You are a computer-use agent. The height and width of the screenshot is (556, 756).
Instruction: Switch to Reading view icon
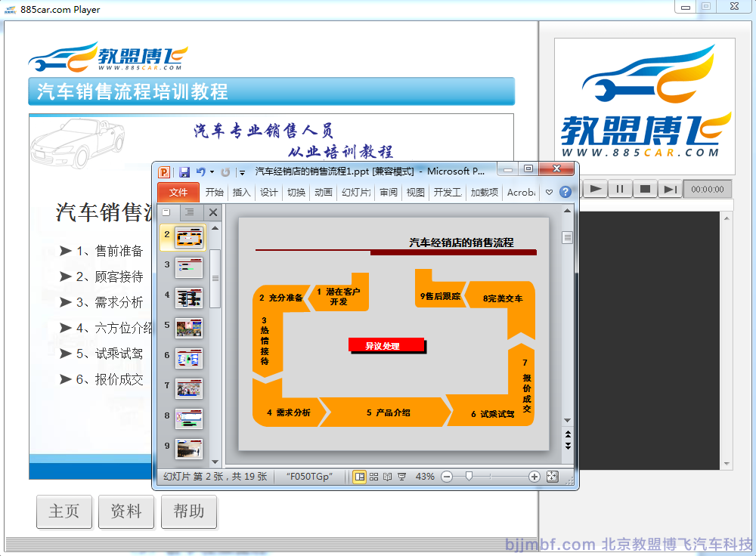point(387,477)
